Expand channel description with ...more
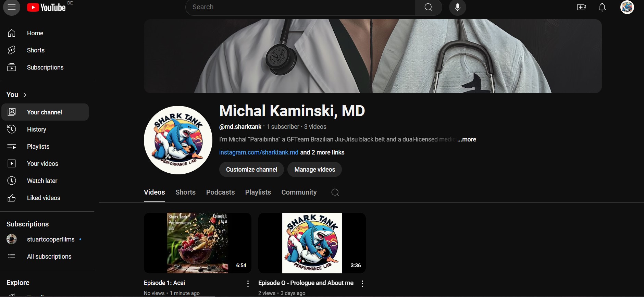The width and height of the screenshot is (644, 297). 467,139
